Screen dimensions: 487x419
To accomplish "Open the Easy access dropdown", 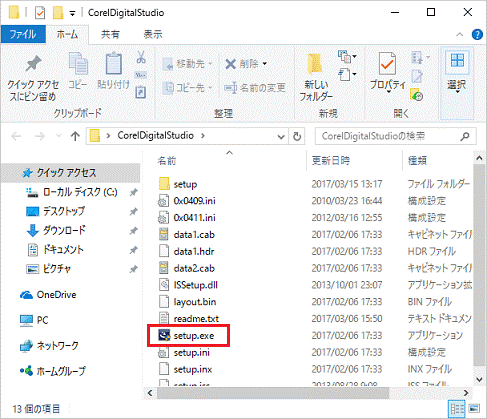I will 347,74.
